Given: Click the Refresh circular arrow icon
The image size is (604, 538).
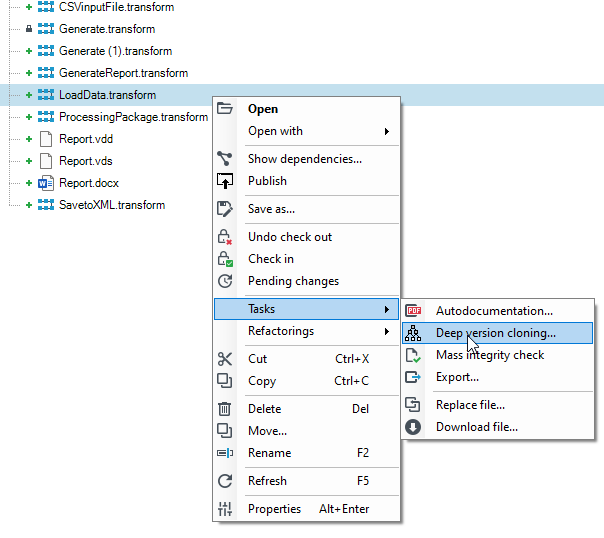Looking at the screenshot, I should click(x=225, y=481).
